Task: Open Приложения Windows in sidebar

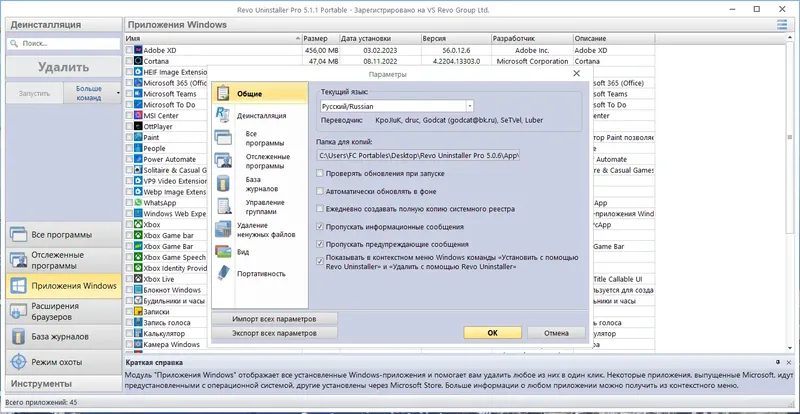Action: [64, 286]
